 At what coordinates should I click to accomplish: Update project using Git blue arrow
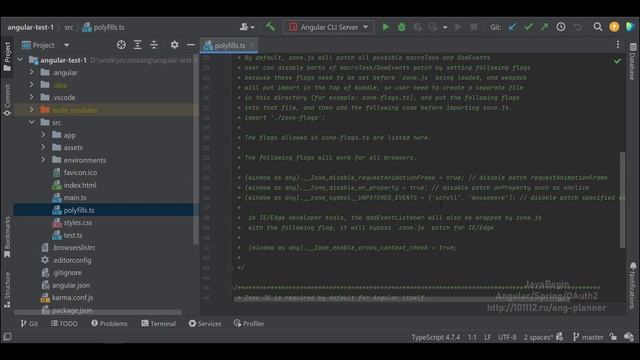[x=512, y=27]
